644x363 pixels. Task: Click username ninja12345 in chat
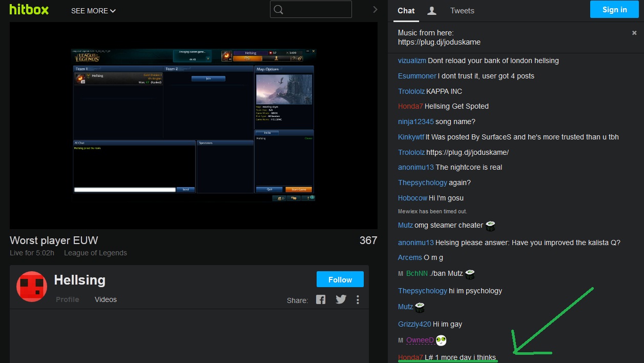416,122
